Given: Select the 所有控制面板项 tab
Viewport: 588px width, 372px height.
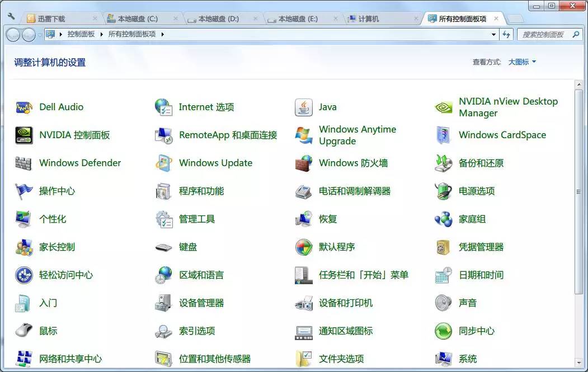Looking at the screenshot, I should click(463, 19).
